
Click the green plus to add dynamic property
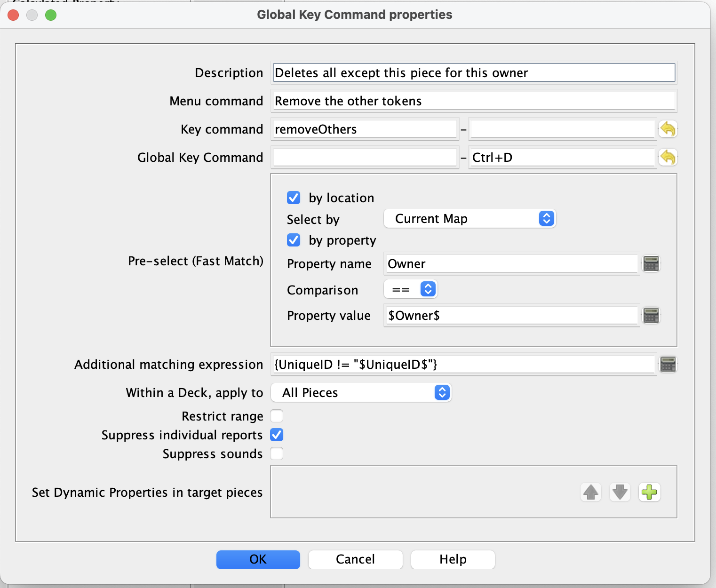click(x=649, y=493)
